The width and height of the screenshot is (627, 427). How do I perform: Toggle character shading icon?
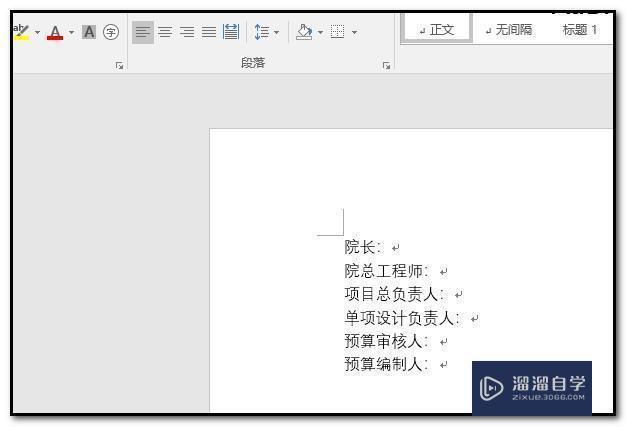pyautogui.click(x=89, y=32)
